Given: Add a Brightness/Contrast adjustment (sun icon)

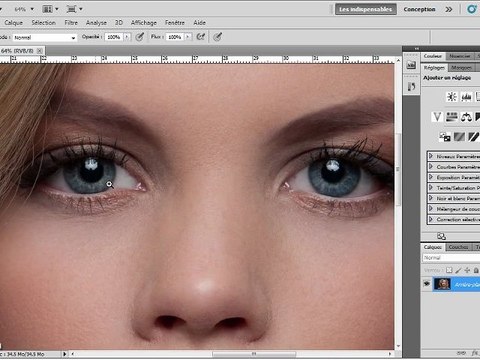Looking at the screenshot, I should point(452,97).
